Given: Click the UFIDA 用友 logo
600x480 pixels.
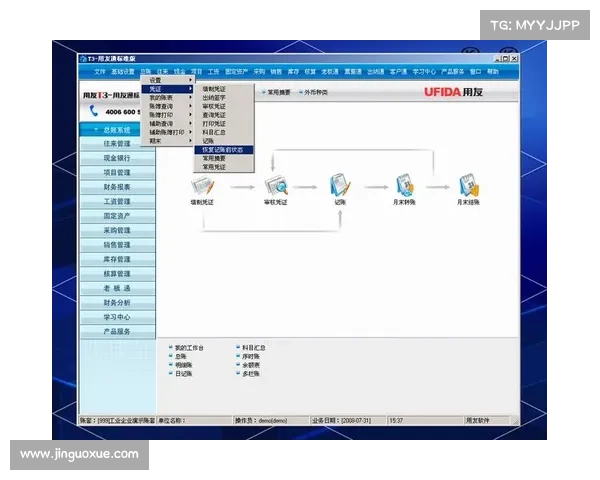Looking at the screenshot, I should click(453, 92).
